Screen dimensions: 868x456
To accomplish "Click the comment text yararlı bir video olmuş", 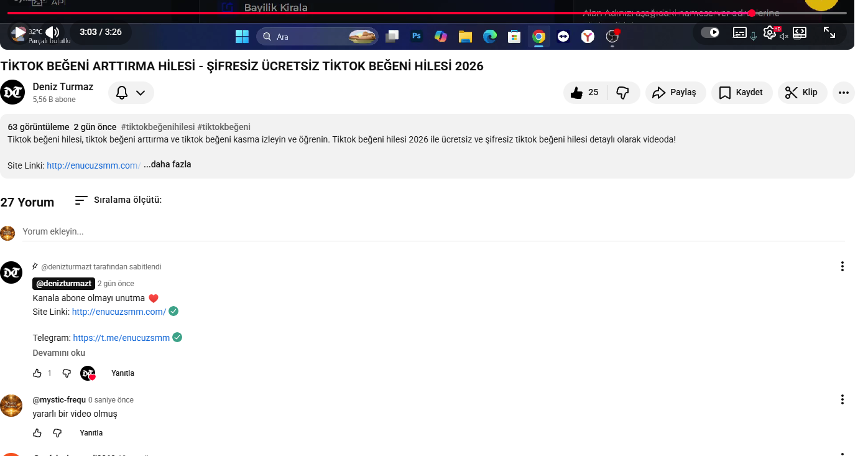I will pos(75,414).
